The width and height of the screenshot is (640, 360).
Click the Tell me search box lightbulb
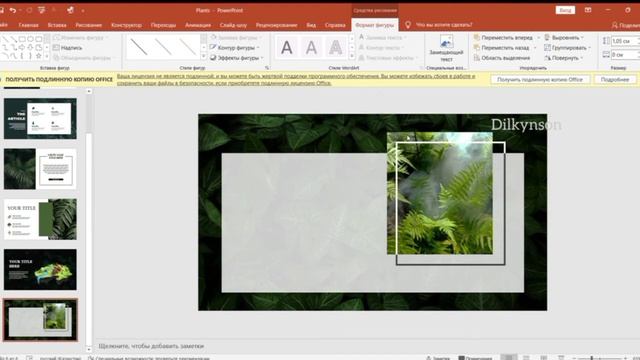(408, 25)
